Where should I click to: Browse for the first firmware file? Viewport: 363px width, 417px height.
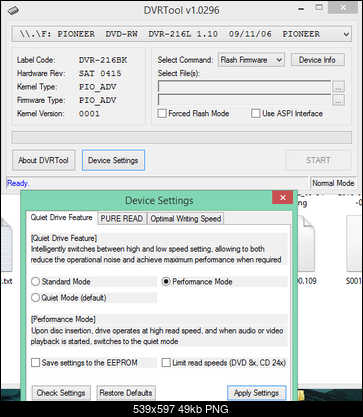click(338, 87)
